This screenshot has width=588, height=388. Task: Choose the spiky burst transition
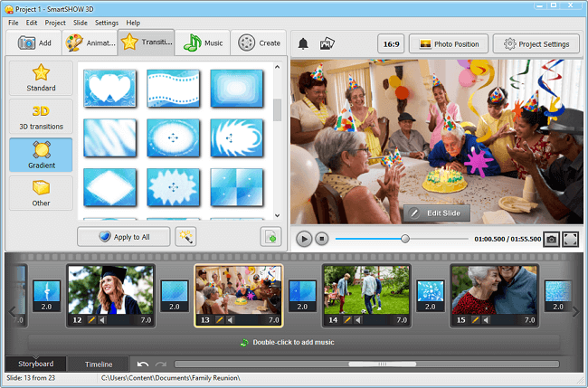236,137
